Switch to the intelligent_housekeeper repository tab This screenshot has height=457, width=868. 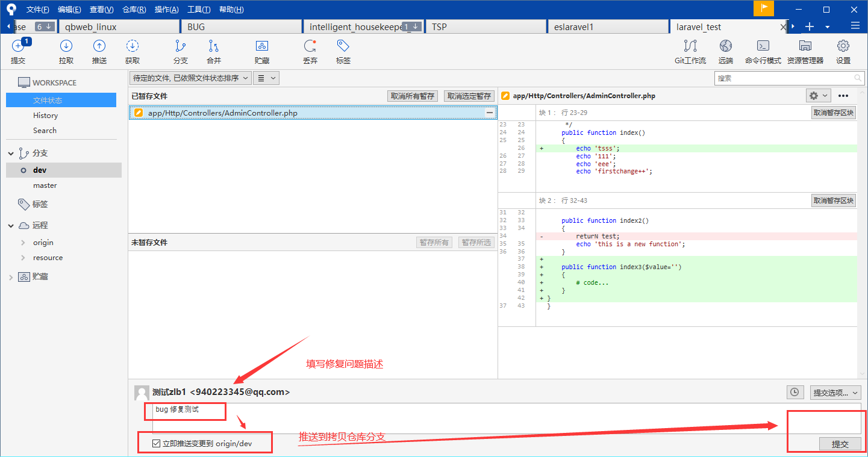tap(355, 26)
